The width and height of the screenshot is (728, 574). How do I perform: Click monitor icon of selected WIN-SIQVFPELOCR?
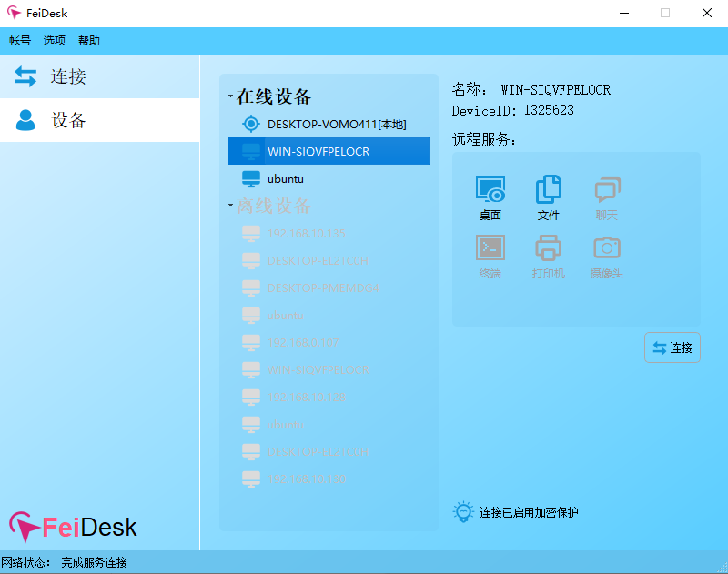pyautogui.click(x=251, y=151)
